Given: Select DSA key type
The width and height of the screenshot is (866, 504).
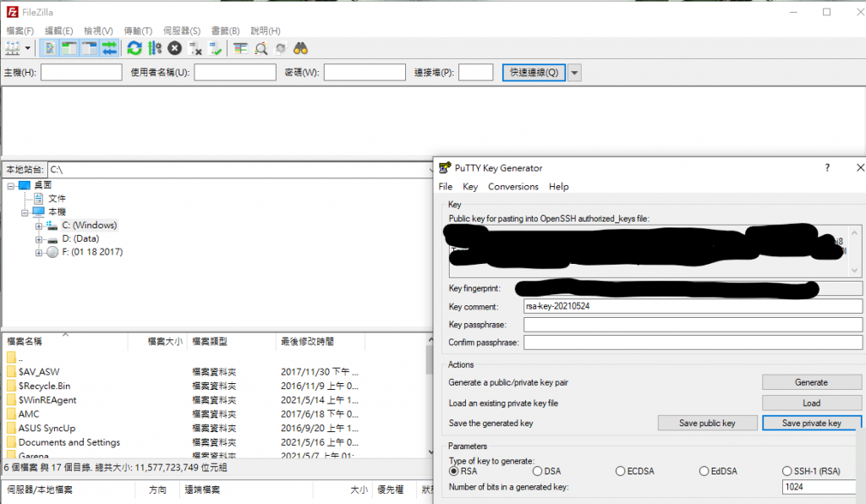Looking at the screenshot, I should point(537,471).
